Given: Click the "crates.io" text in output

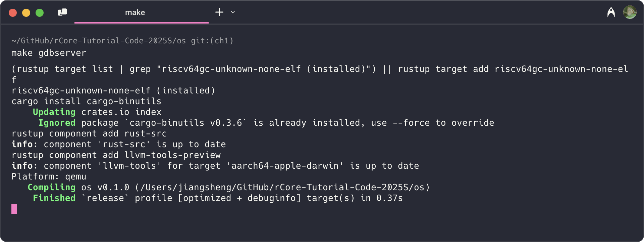Looking at the screenshot, I should [105, 112].
